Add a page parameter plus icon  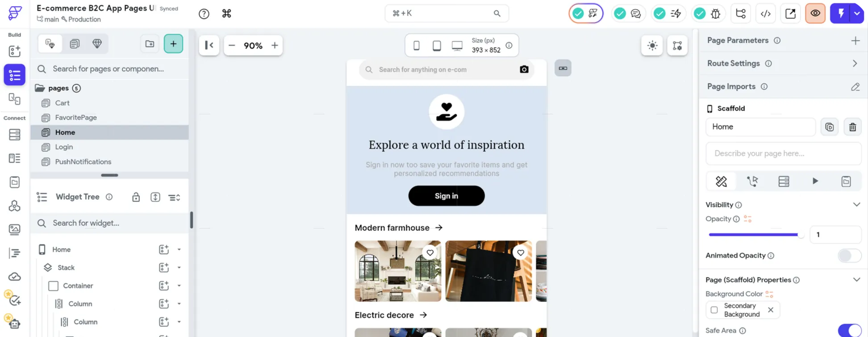pos(855,41)
